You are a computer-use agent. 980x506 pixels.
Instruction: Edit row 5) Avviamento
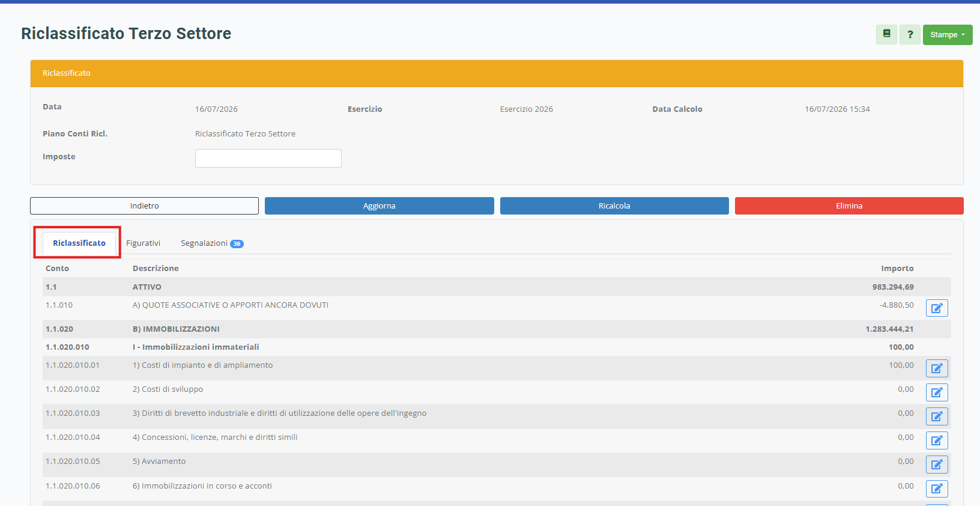pos(937,465)
